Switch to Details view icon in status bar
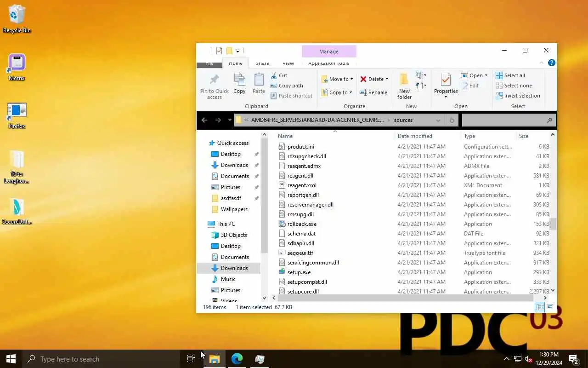588x368 pixels. tap(540, 307)
